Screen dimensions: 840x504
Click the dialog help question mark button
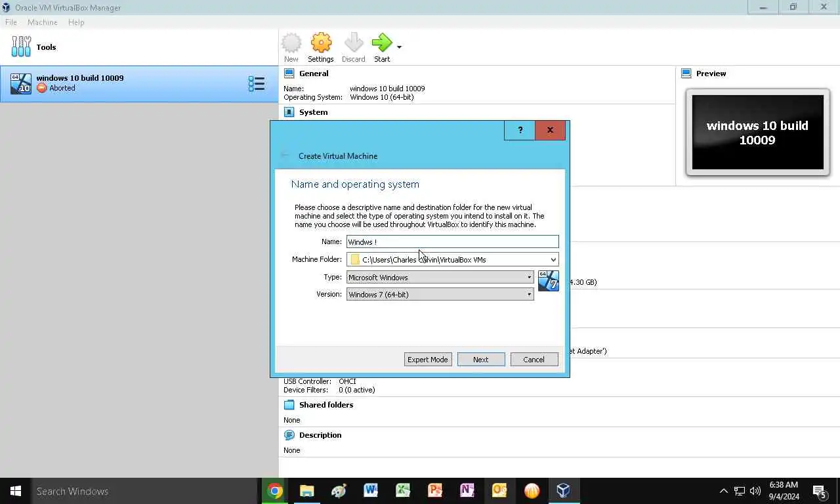pos(520,130)
